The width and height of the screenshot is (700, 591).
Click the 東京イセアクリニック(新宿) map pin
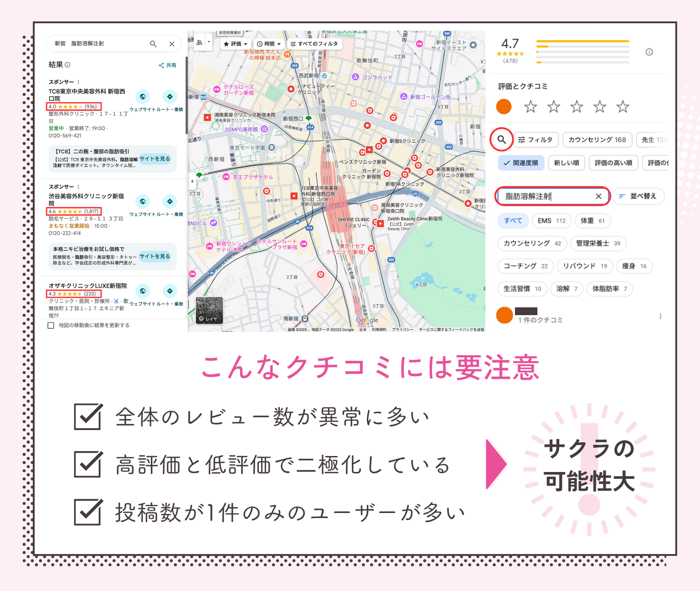pyautogui.click(x=371, y=249)
